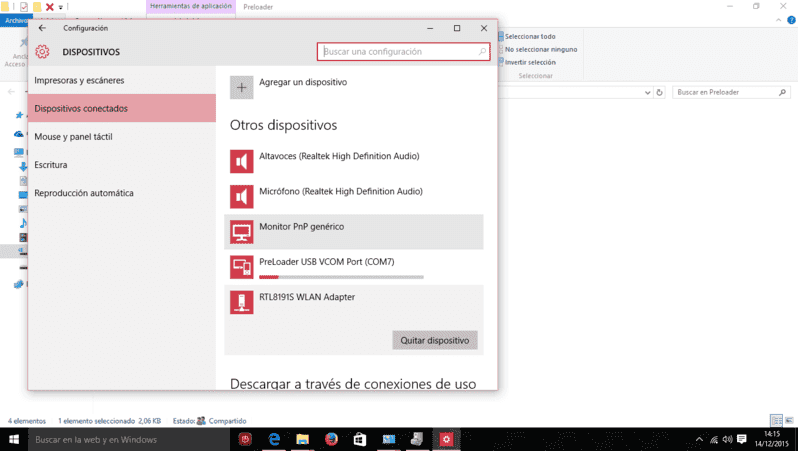Open Firefox from the taskbar
798x451 pixels.
331,439
